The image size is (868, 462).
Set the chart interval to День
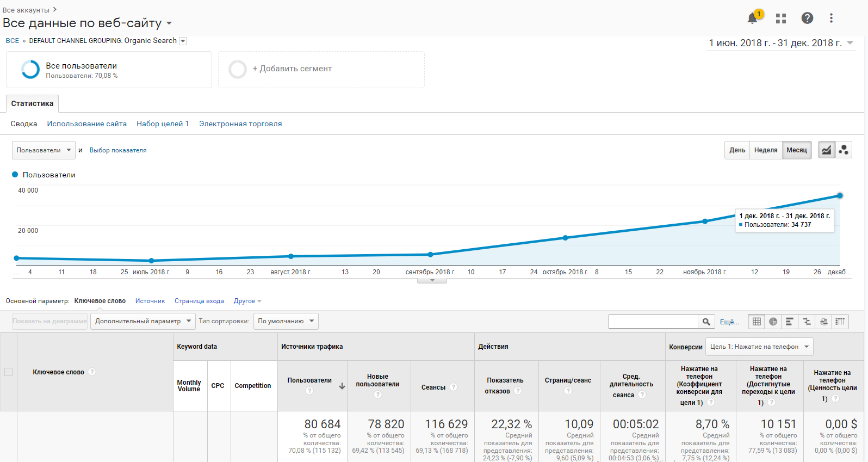click(737, 150)
